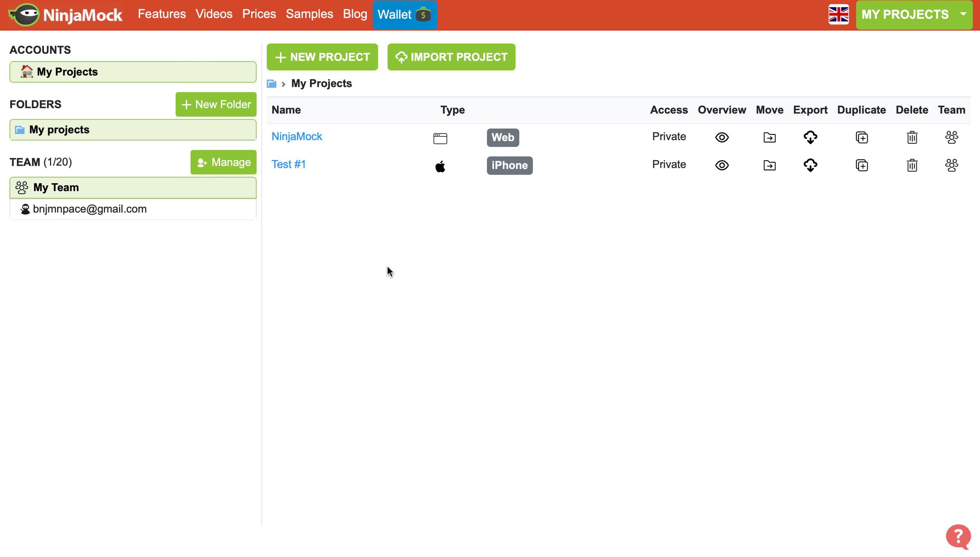Select the My projects folder
Screen dimensions: 980x557
tap(133, 130)
